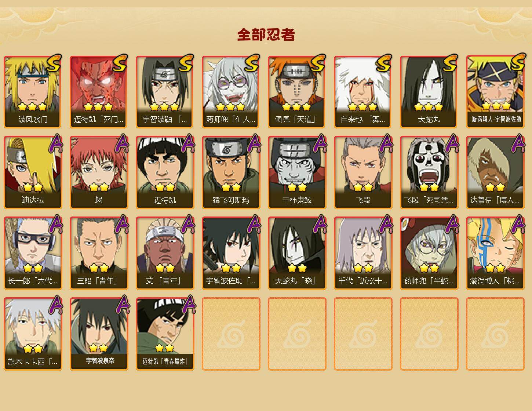This screenshot has height=411, width=532.
Task: Open the 长十郎 ninja card
Action: (33, 253)
